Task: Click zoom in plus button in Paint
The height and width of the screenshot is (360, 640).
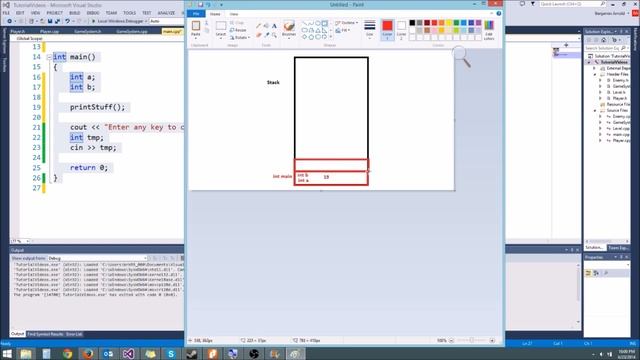Action: (492, 340)
